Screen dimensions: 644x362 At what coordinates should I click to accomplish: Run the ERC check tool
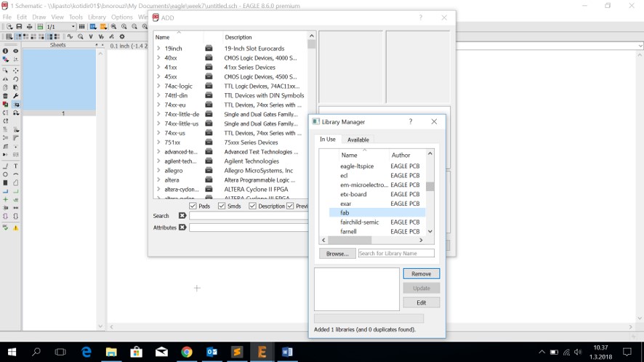(x=5, y=228)
